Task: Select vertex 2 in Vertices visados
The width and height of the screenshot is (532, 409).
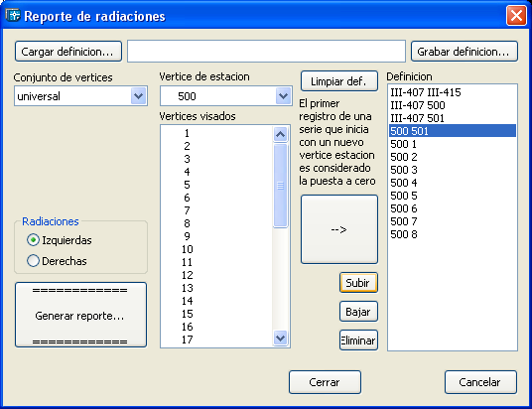Action: click(216, 146)
